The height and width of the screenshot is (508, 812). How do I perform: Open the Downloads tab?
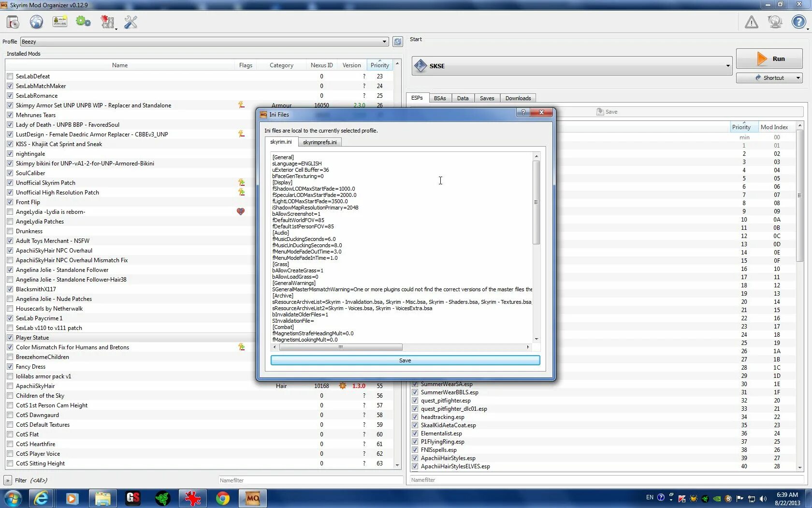coord(518,98)
